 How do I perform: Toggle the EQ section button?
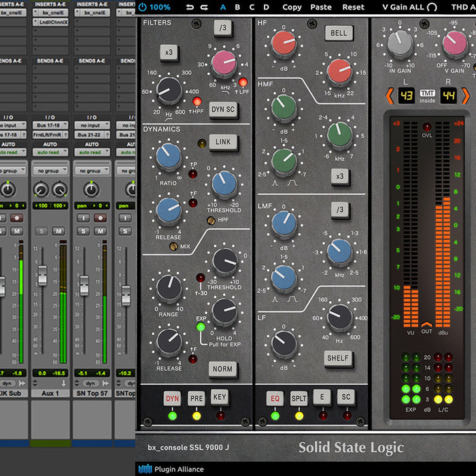click(275, 398)
